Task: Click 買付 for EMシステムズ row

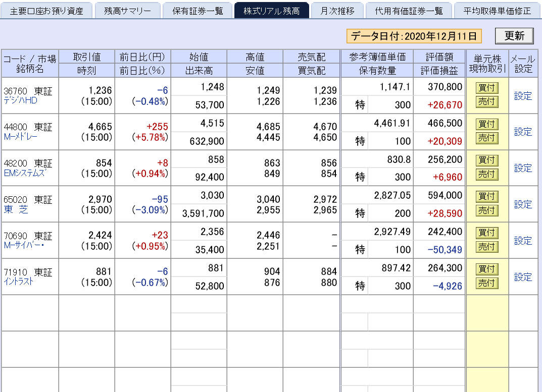Action: tap(487, 160)
